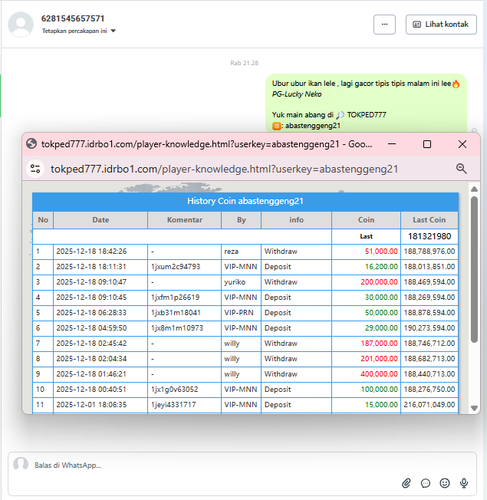Click the zoom magnifier icon in the address bar
The image size is (487, 500).
[461, 169]
